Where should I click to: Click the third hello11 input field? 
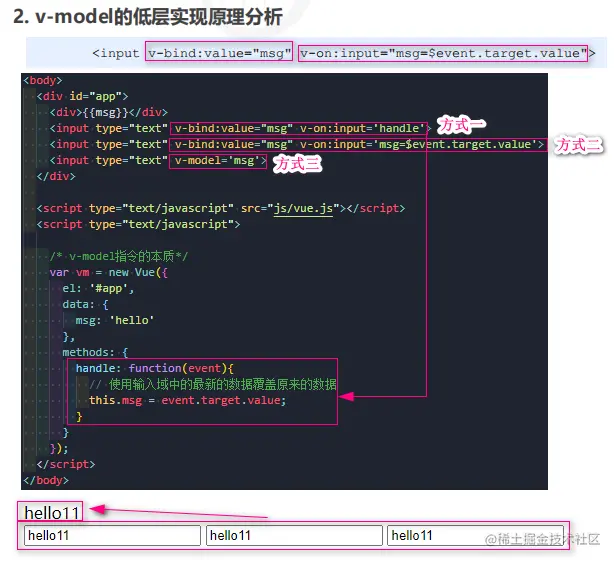[x=475, y=535]
